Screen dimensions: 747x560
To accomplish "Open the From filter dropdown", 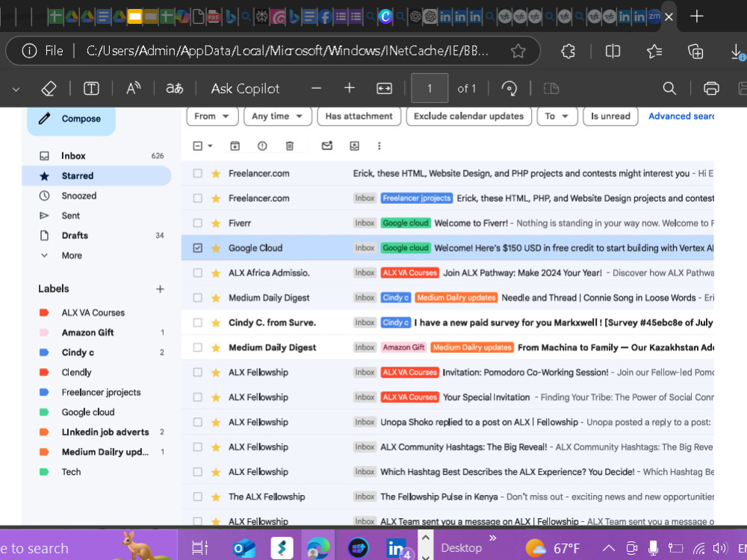I will point(212,116).
